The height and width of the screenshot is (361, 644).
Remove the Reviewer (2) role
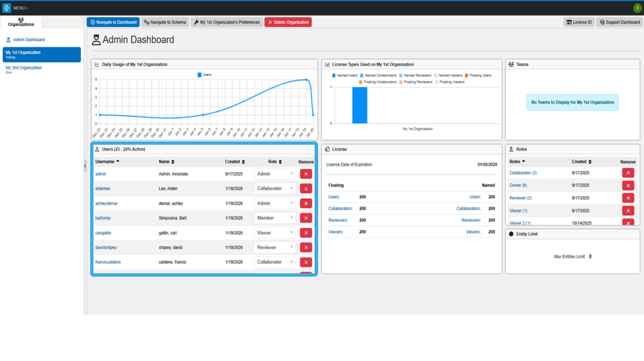point(628,198)
